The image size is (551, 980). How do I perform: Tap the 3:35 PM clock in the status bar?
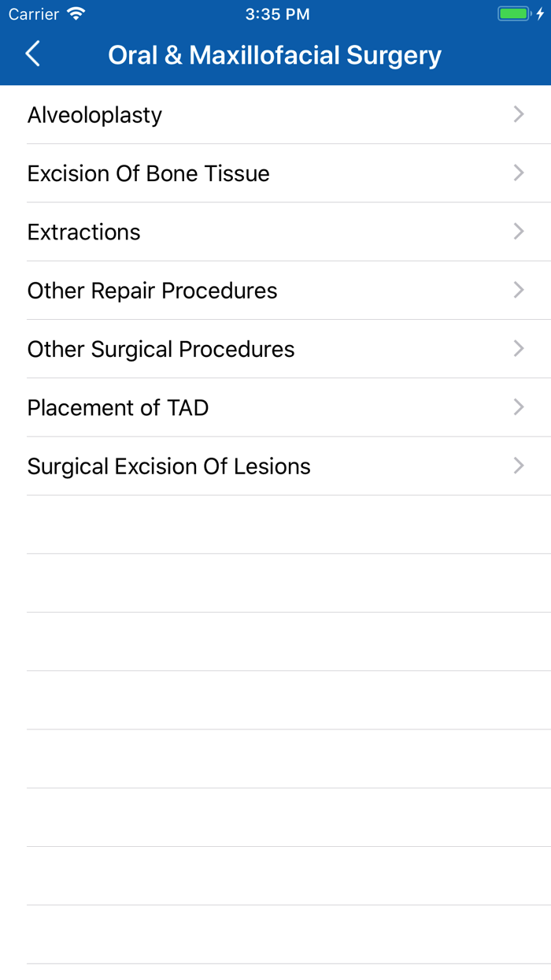pos(277,13)
